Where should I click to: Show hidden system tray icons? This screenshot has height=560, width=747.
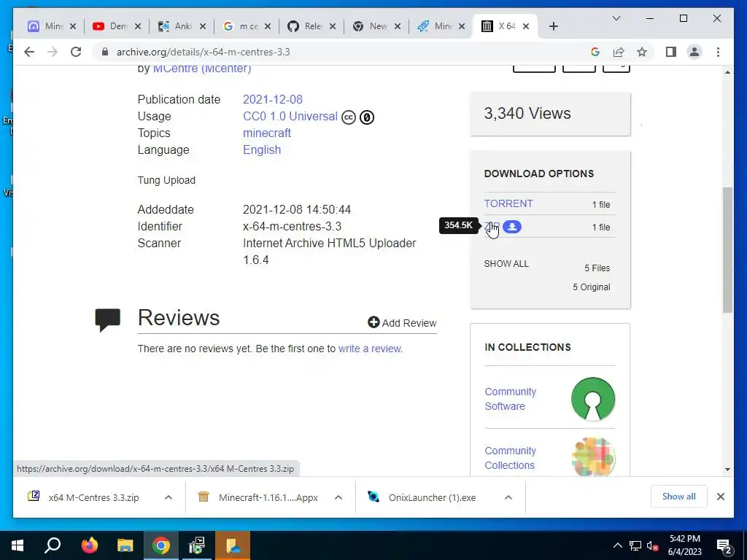click(617, 545)
